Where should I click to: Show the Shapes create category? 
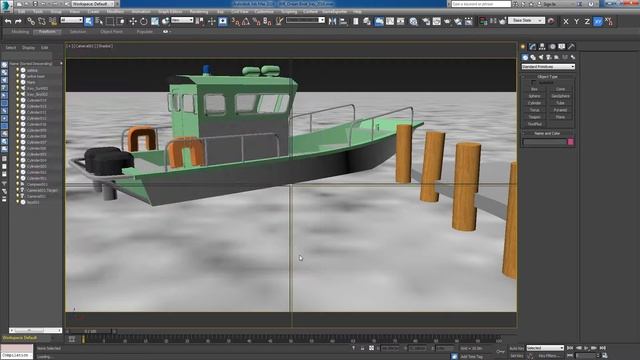533,58
